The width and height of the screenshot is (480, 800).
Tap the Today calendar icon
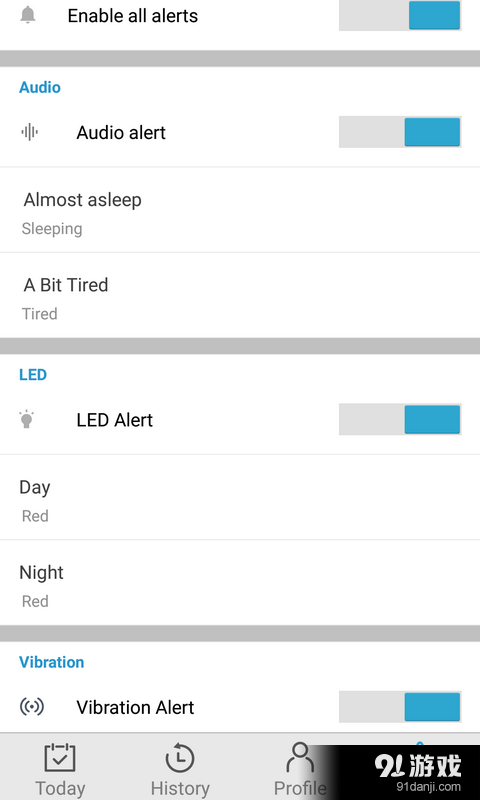[60, 758]
